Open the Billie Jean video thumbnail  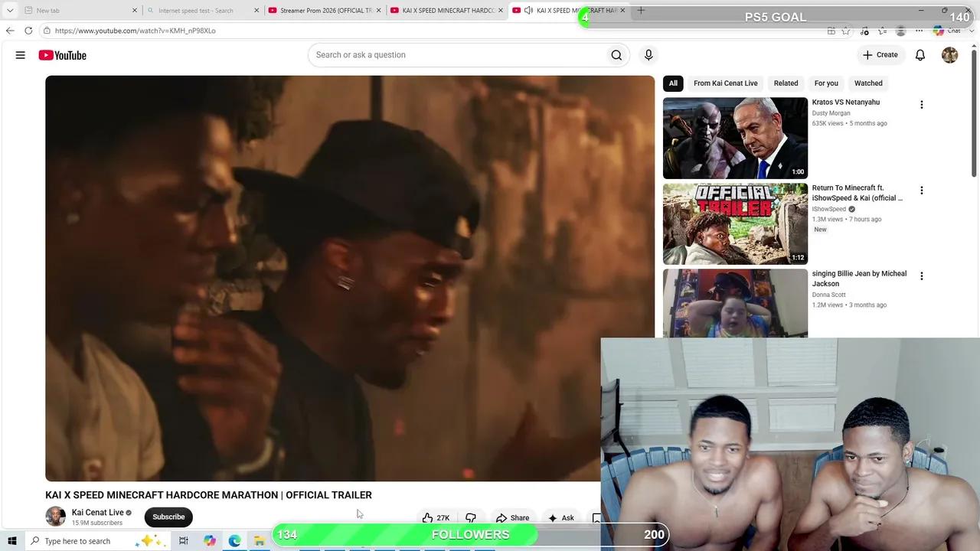coord(735,303)
